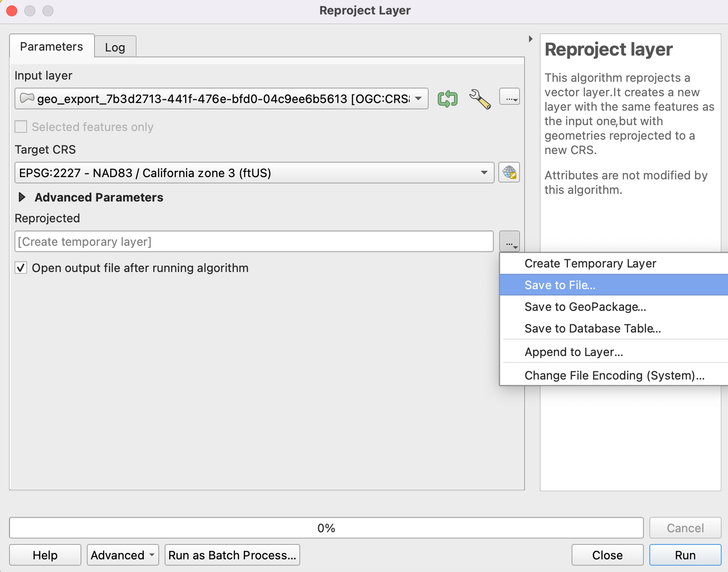728x572 pixels.
Task: Click the iterate over layer green arrows icon
Action: click(x=447, y=99)
